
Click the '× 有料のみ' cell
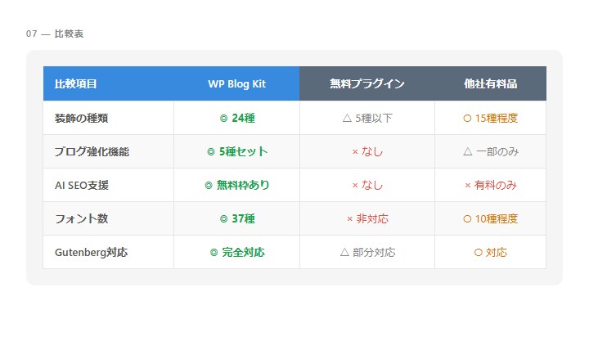tap(490, 185)
